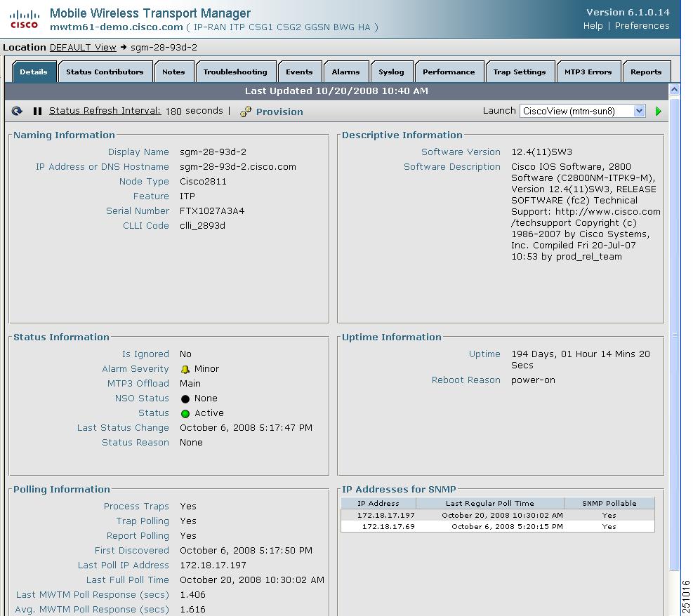
Task: Open the Performance tab
Action: [x=449, y=72]
